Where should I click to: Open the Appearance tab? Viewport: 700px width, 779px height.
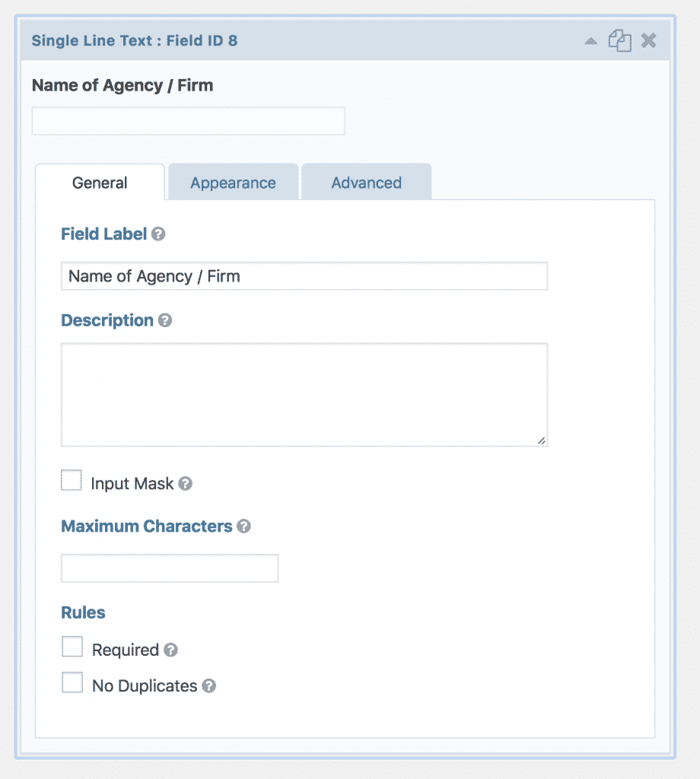233,183
